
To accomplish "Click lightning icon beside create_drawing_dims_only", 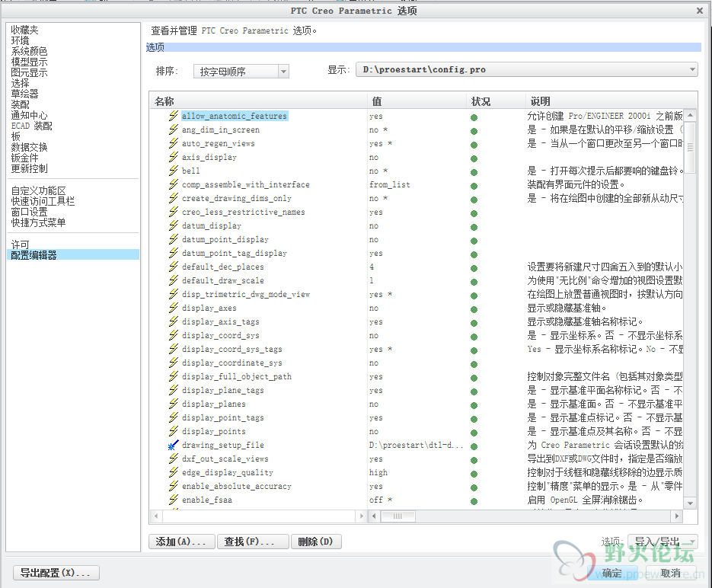I will coord(174,198).
